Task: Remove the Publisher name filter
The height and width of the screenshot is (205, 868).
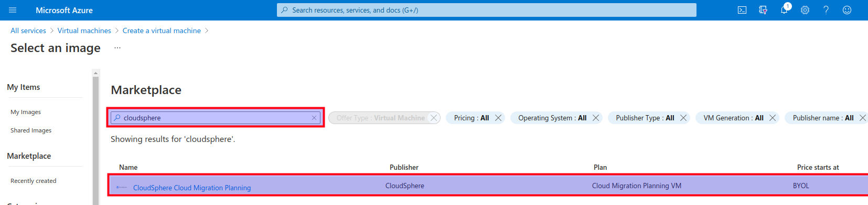Action: coord(863,118)
